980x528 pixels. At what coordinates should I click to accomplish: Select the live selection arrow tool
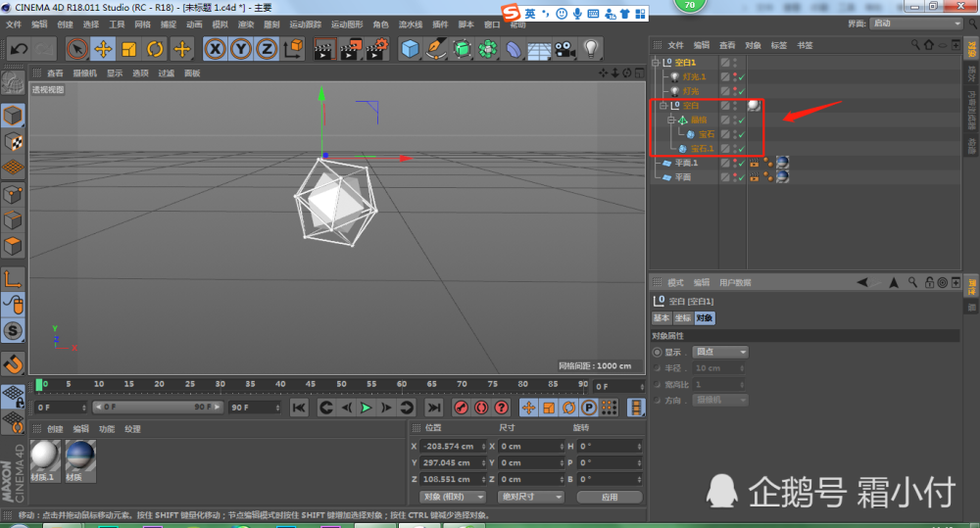[76, 49]
